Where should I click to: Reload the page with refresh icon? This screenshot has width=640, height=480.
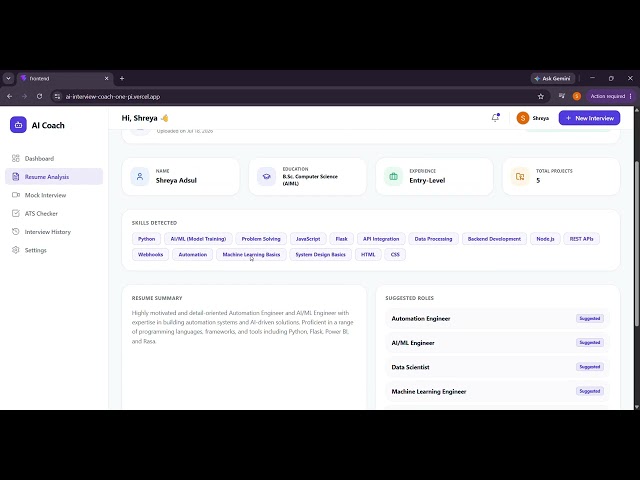(x=39, y=96)
